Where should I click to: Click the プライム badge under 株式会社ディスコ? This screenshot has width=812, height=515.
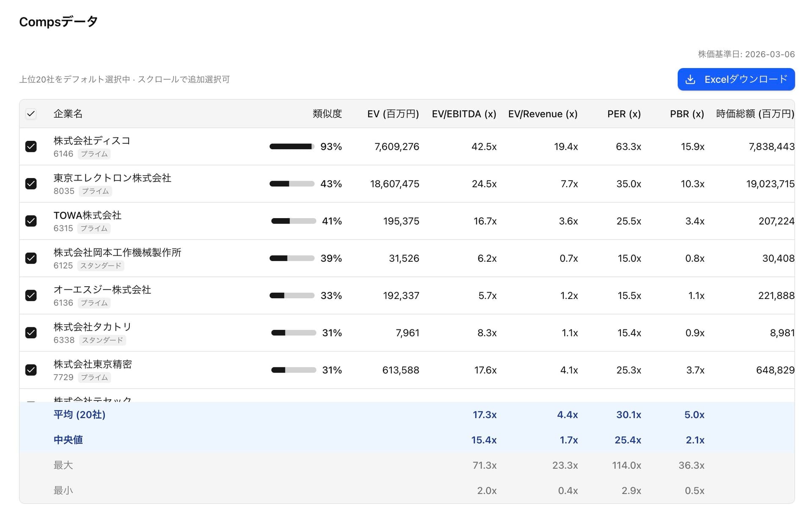click(x=94, y=154)
